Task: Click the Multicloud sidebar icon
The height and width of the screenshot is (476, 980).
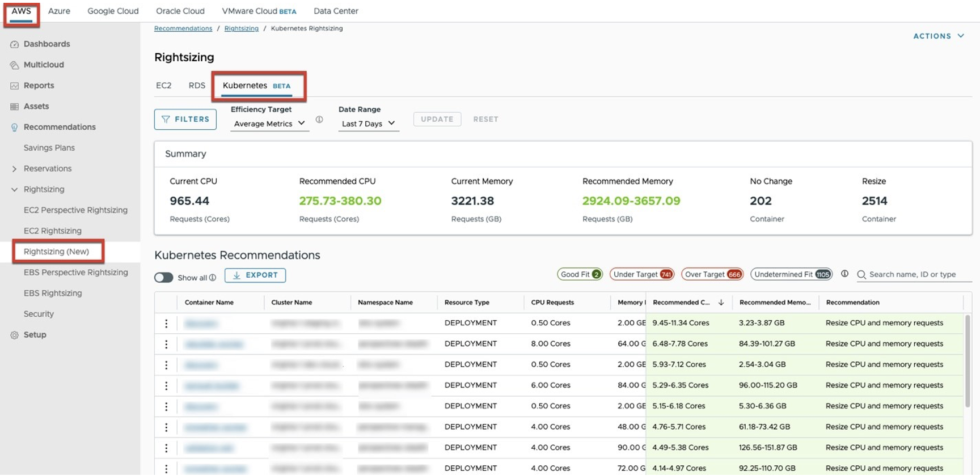Action: coord(14,65)
